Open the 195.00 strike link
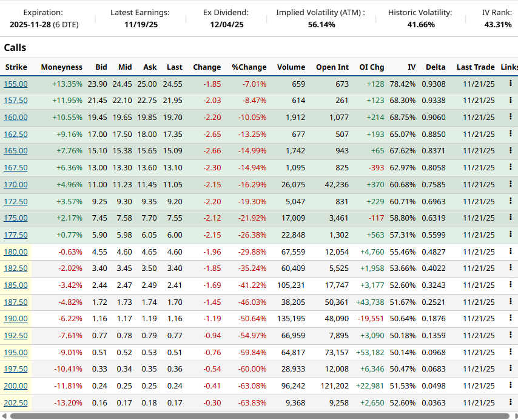 [x=16, y=352]
